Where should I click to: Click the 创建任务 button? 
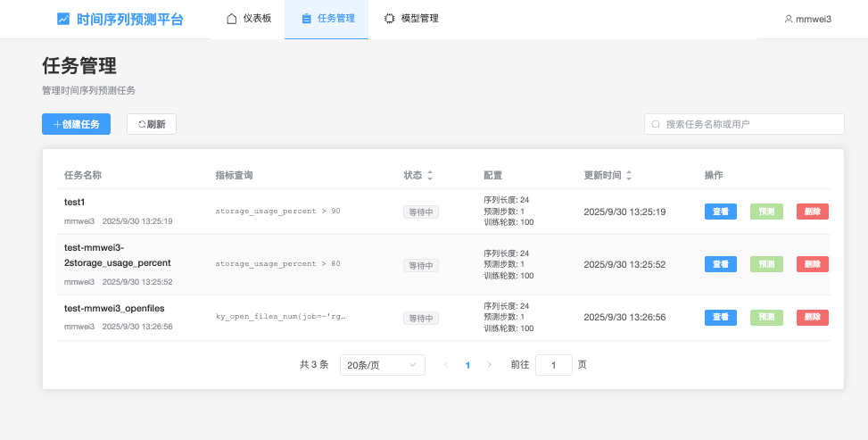(x=77, y=124)
